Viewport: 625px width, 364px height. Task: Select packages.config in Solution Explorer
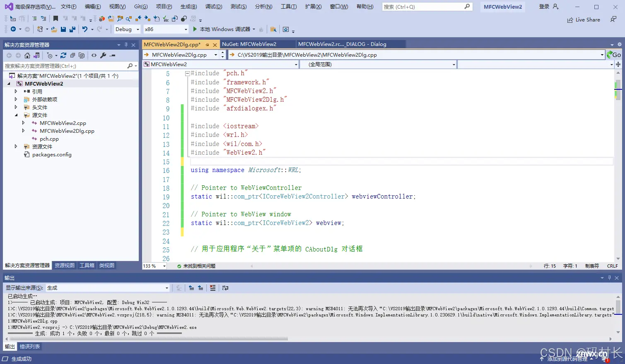(52, 154)
